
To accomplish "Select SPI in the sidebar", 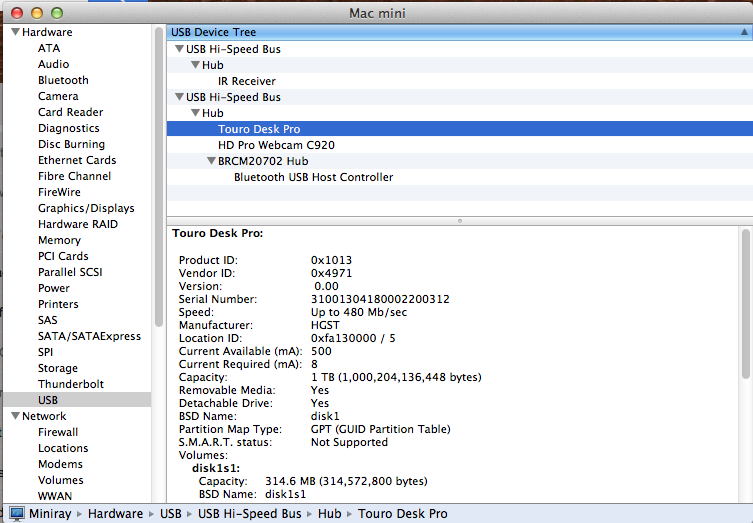I will click(46, 352).
